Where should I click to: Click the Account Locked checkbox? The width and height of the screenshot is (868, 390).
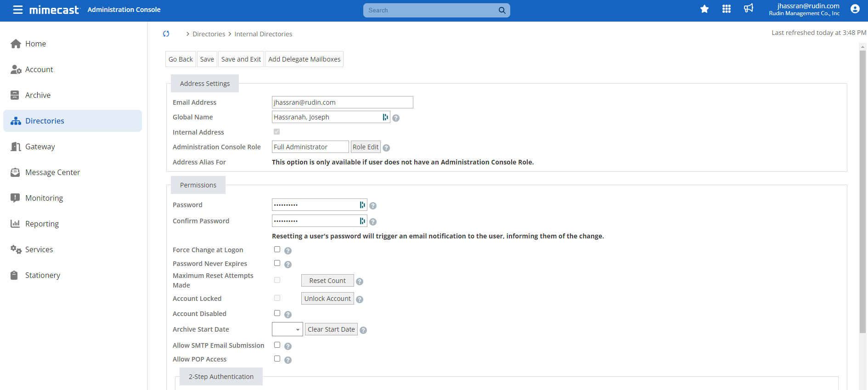pos(277,298)
